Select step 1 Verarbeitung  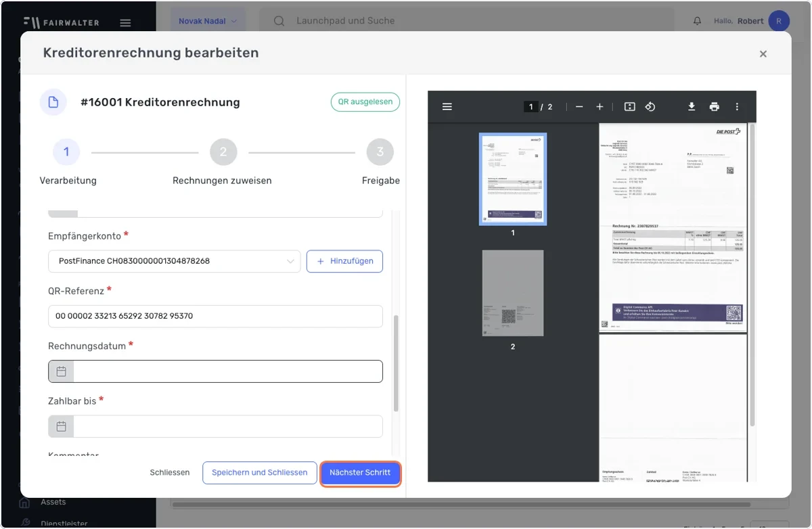(x=66, y=152)
